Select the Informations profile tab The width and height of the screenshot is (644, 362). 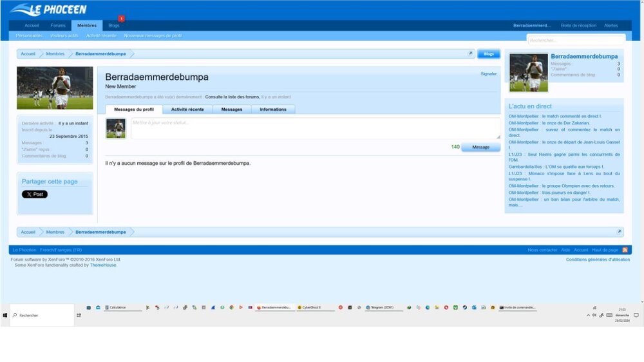point(273,110)
